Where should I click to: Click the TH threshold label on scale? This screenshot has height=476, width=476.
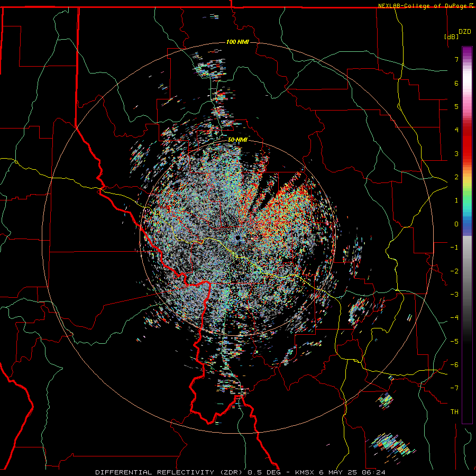point(454,412)
